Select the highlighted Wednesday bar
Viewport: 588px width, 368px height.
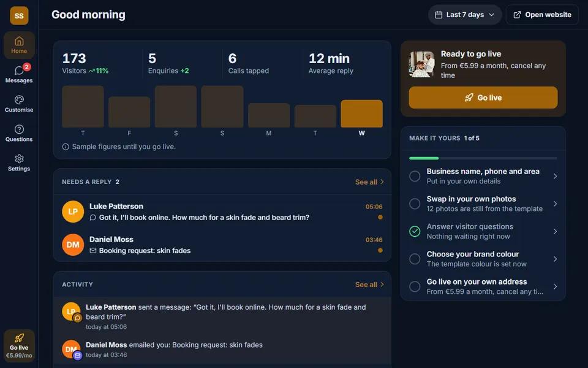coord(361,113)
